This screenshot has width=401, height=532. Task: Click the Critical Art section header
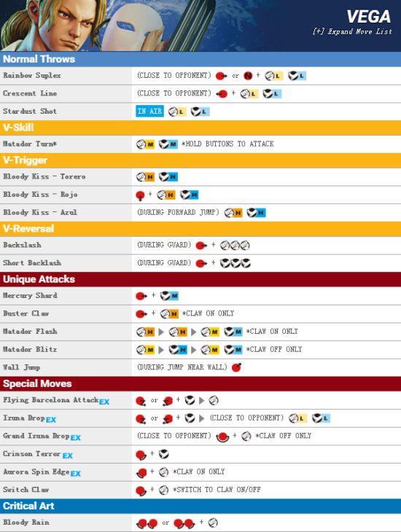click(200, 506)
